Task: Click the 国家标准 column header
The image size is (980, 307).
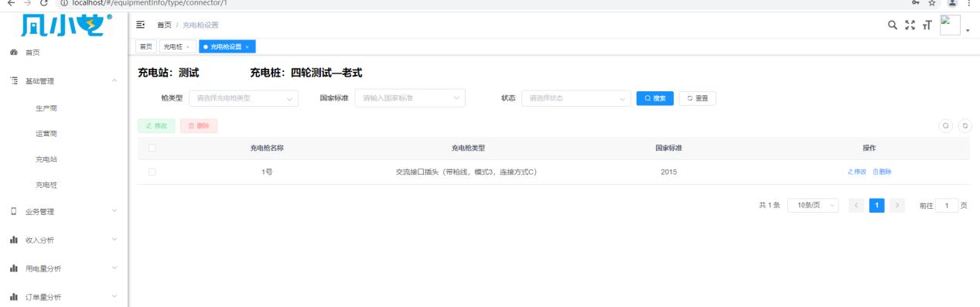Action: tap(668, 148)
